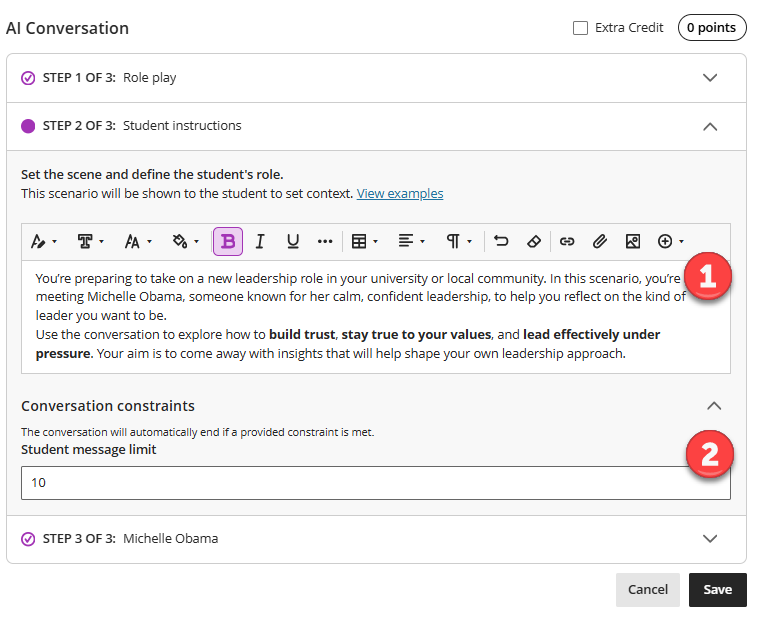Collapse the Conversation constraints section

point(713,406)
